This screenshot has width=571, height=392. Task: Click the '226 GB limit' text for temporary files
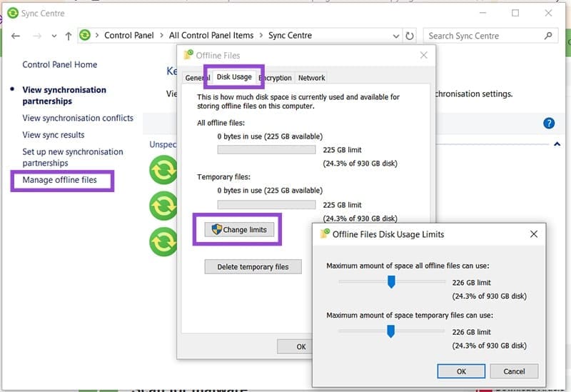click(472, 332)
